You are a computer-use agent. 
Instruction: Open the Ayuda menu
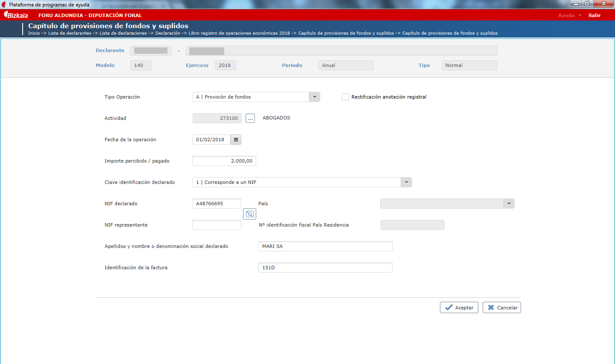(570, 15)
